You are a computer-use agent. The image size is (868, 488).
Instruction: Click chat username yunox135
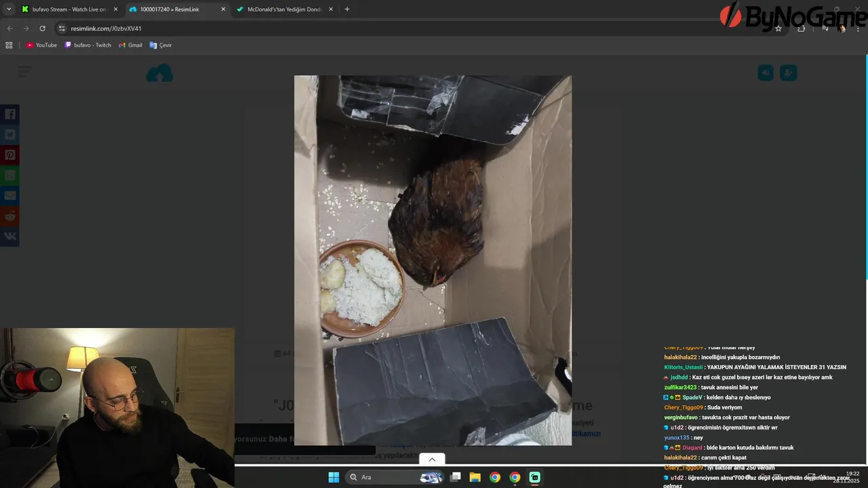pyautogui.click(x=676, y=438)
